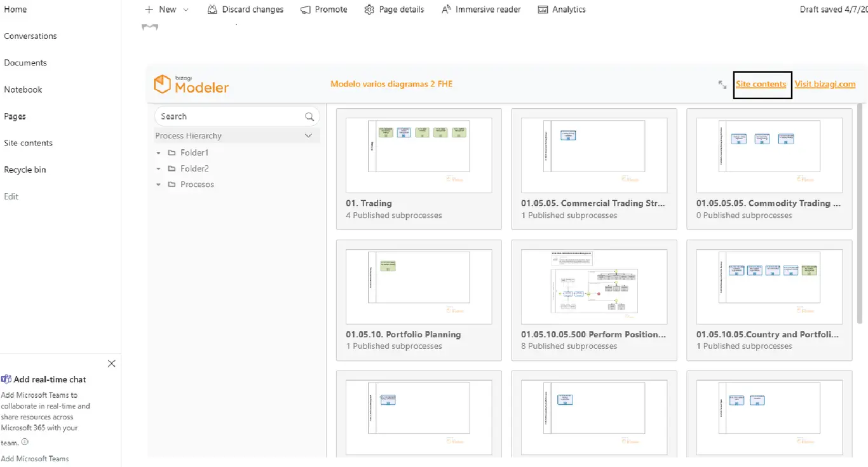Image resolution: width=868 pixels, height=467 pixels.
Task: Expand the Folder2 tree arrow
Action: pos(158,168)
